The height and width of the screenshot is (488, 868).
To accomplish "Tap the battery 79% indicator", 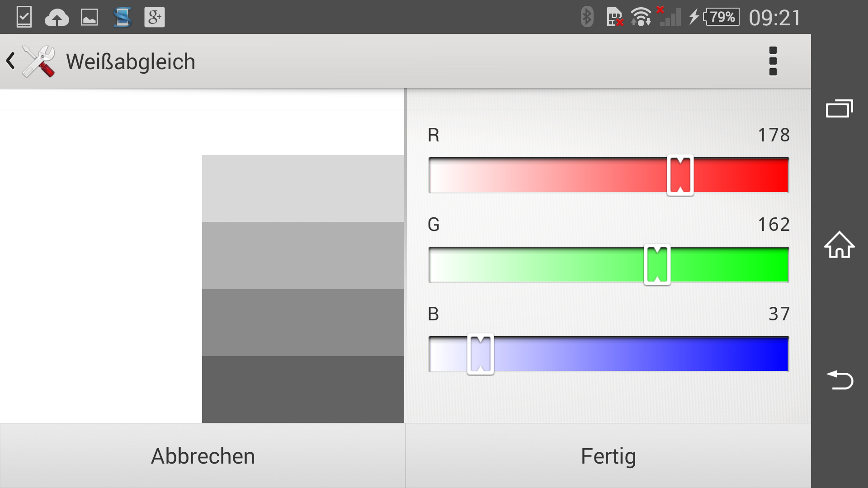I will click(x=722, y=17).
